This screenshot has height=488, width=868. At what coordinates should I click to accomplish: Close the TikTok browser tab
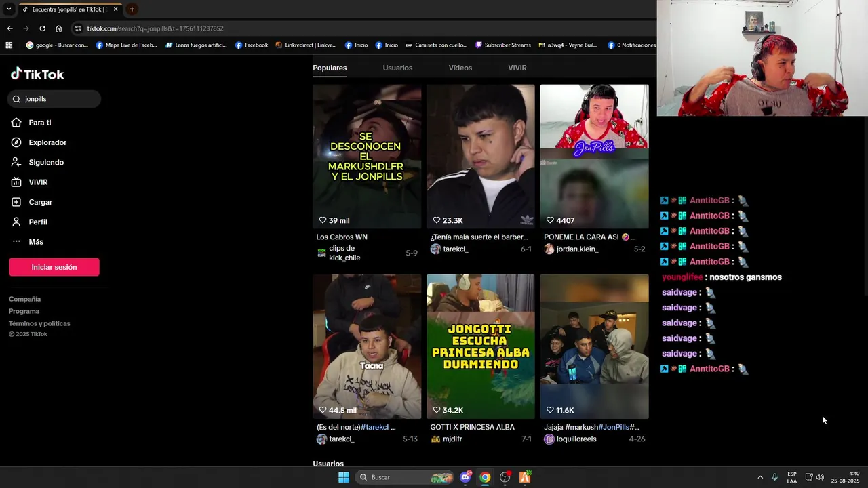point(115,9)
